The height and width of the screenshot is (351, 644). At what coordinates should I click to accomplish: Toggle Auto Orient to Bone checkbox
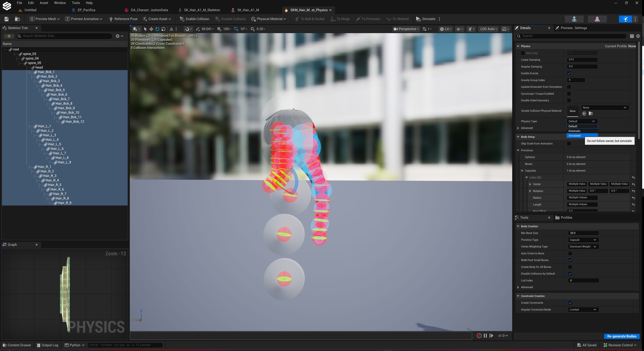[x=570, y=253]
